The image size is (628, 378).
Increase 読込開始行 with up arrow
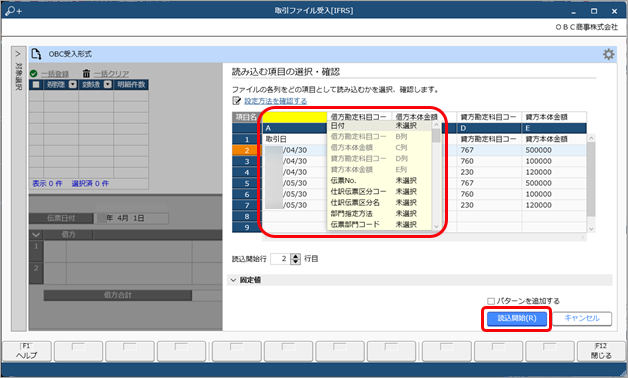pyautogui.click(x=296, y=256)
